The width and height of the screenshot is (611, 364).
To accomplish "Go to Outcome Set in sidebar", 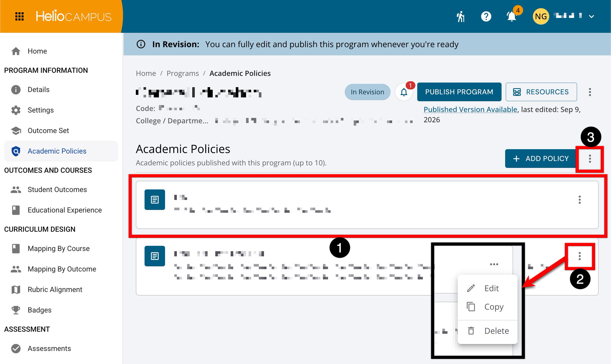I will click(x=48, y=130).
